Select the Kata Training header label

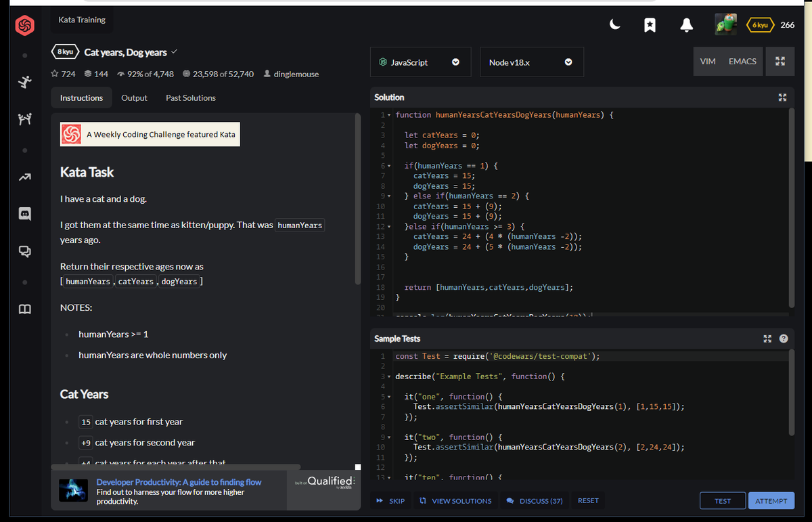(82, 20)
